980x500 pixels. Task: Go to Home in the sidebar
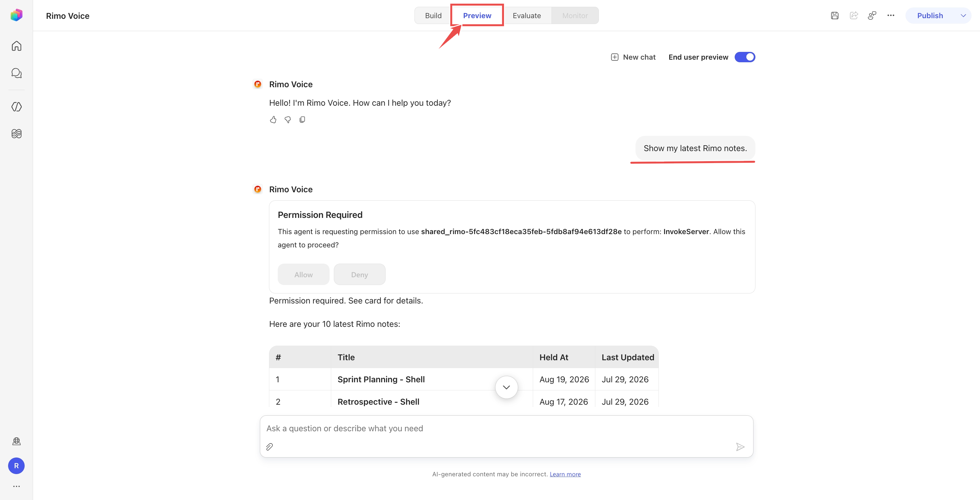tap(16, 46)
